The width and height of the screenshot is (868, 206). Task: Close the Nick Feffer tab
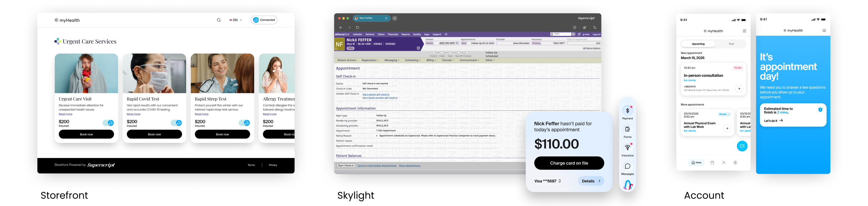[386, 18]
